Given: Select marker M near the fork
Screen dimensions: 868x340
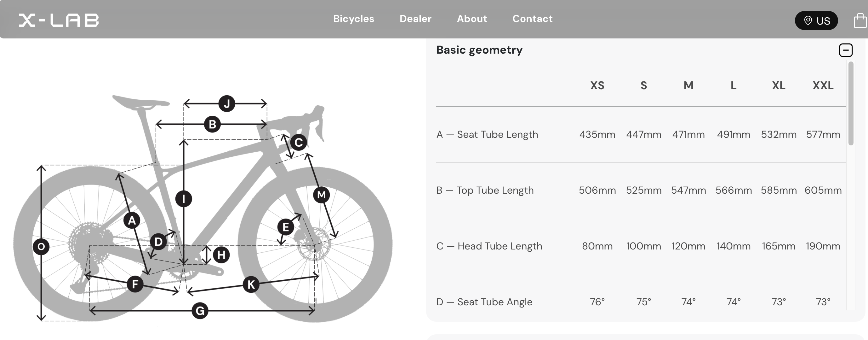Looking at the screenshot, I should (x=322, y=195).
